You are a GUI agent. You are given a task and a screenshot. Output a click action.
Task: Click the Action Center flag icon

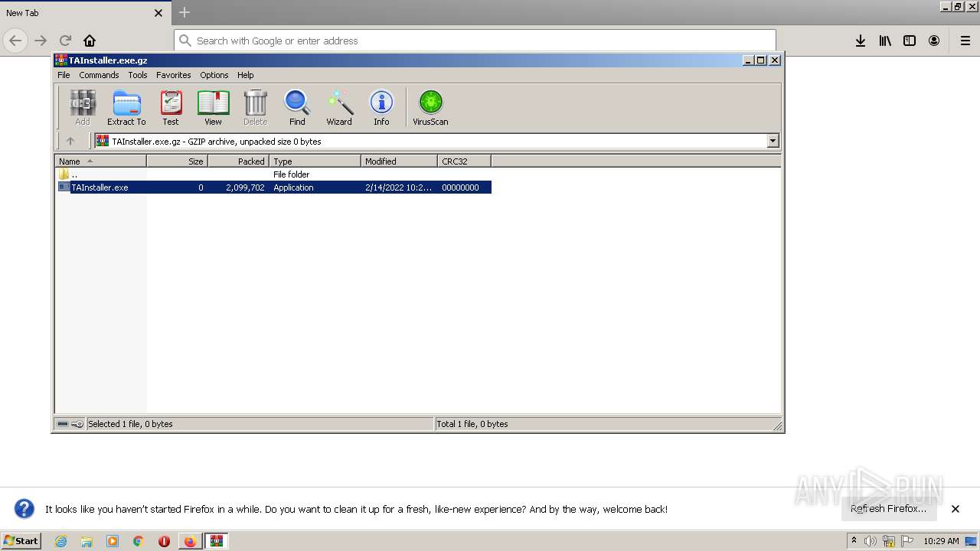[x=907, y=541]
